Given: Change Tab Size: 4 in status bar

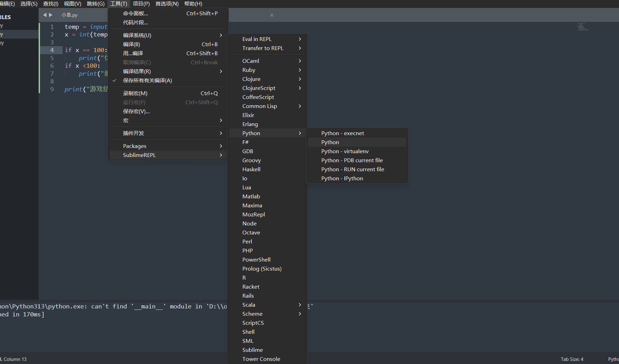Looking at the screenshot, I should [x=572, y=359].
